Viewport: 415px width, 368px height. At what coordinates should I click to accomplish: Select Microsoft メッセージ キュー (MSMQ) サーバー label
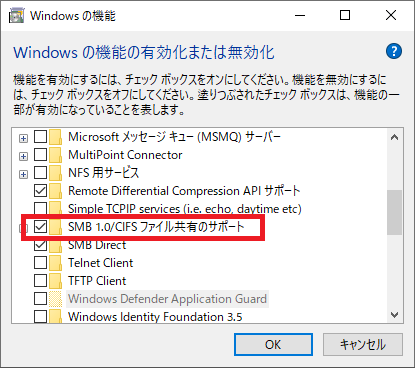[175, 137]
